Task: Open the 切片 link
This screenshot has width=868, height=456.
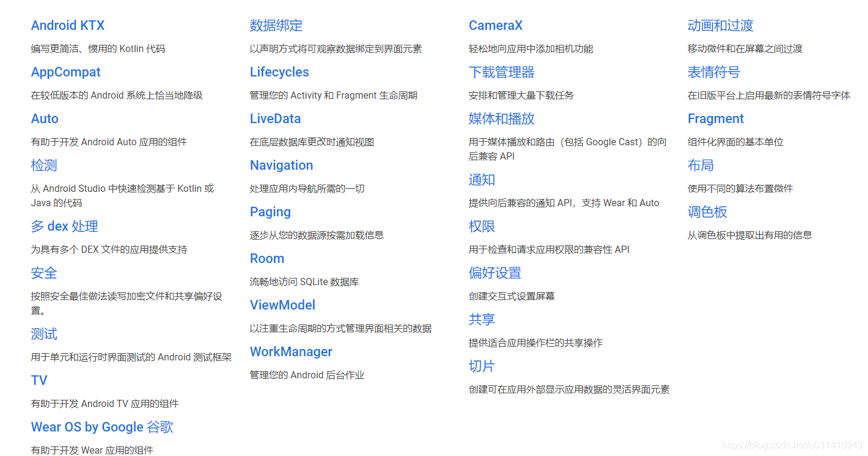Action: pos(482,366)
